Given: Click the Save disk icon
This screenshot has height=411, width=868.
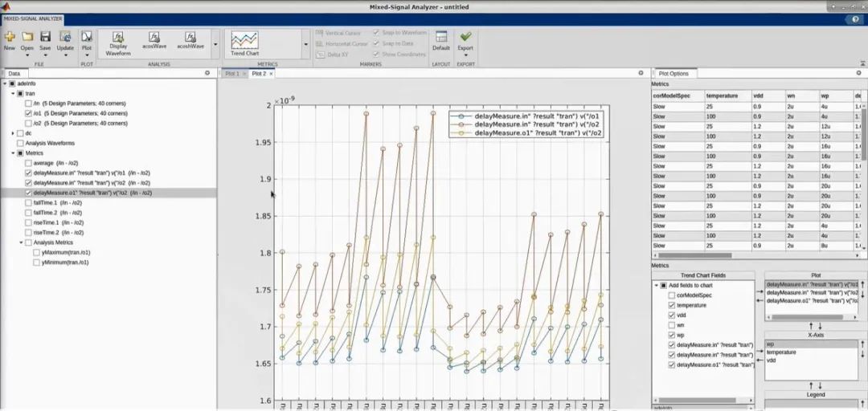Looking at the screenshot, I should (45, 37).
